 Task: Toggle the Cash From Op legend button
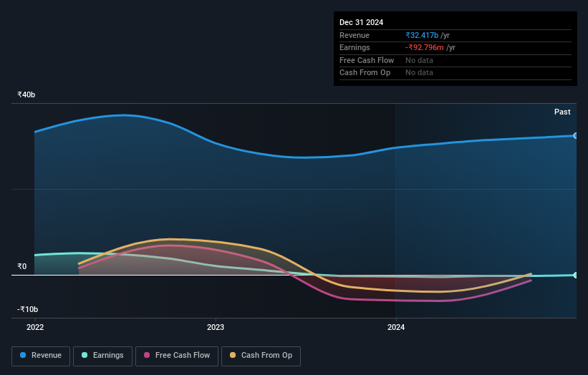pyautogui.click(x=261, y=356)
